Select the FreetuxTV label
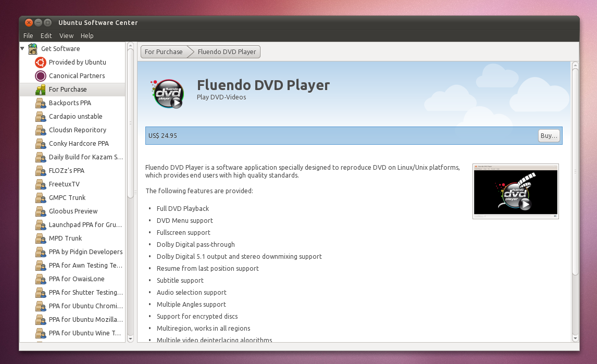Screen dimensions: 597x364 point(65,184)
